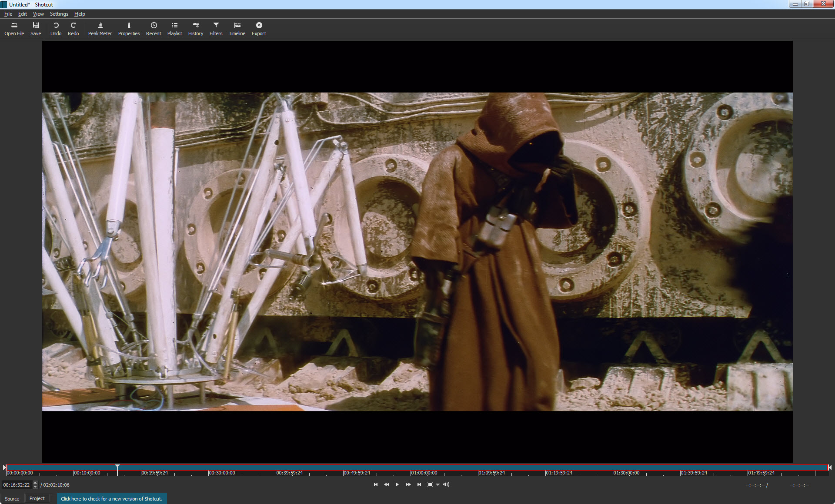Toggle the zoom fit button
This screenshot has height=504, width=835.
(430, 484)
